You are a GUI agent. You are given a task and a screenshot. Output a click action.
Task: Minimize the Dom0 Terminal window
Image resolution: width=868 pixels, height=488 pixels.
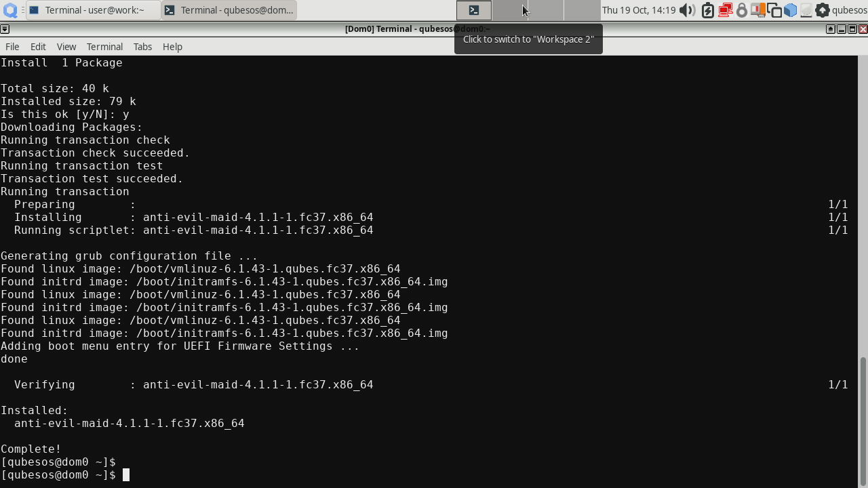pos(842,29)
